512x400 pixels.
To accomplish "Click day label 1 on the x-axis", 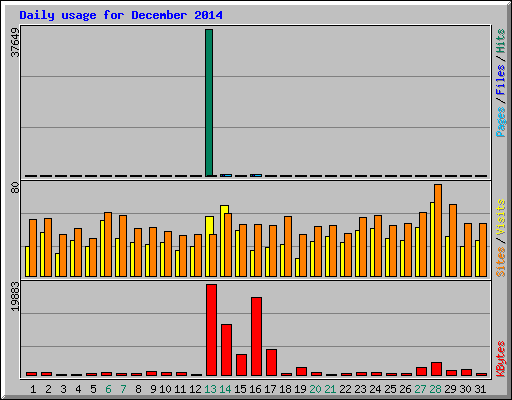I will coord(33,389).
